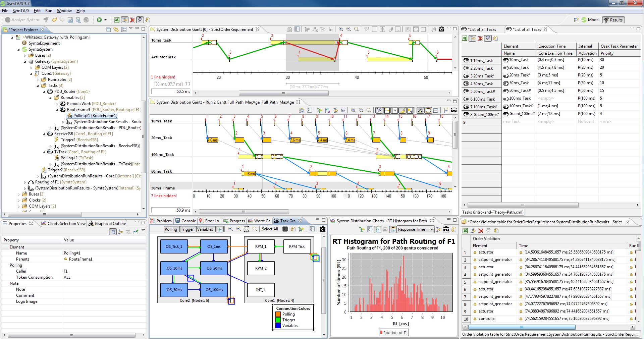Screen dimensions: 644x339
Task: Click the Select All button in Task Graph
Action: (270, 229)
